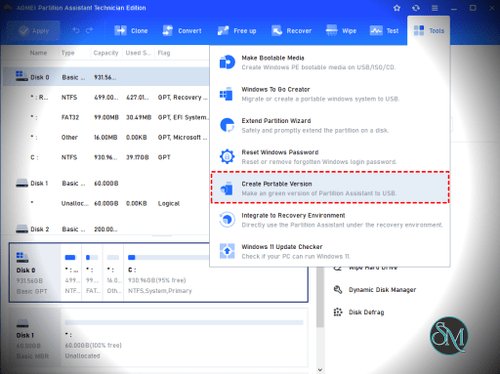Click the scroll down arrow of disk map

coord(320,370)
